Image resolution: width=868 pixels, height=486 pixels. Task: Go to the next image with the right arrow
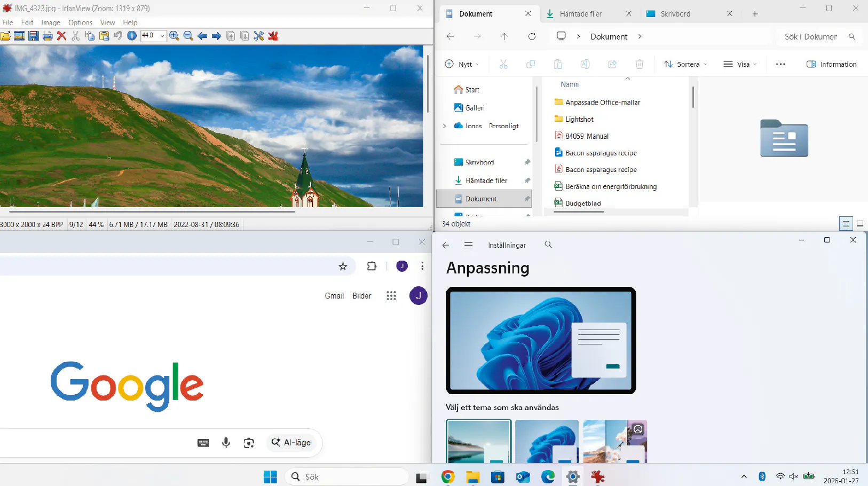point(216,36)
